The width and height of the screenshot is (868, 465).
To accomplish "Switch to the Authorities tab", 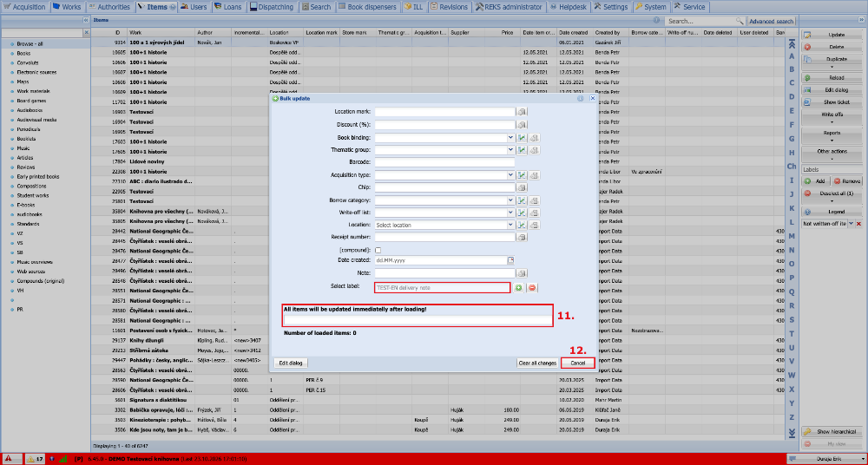I will tap(109, 7).
